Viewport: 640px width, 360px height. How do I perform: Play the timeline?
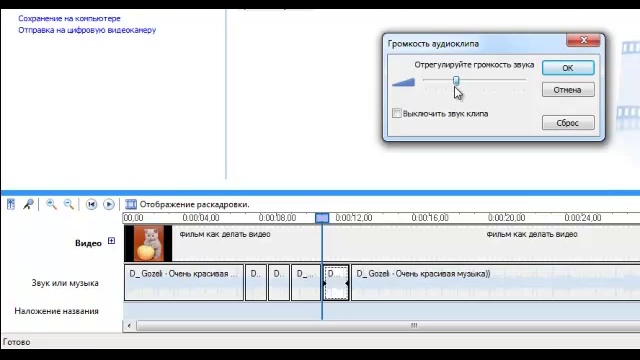[x=109, y=204]
